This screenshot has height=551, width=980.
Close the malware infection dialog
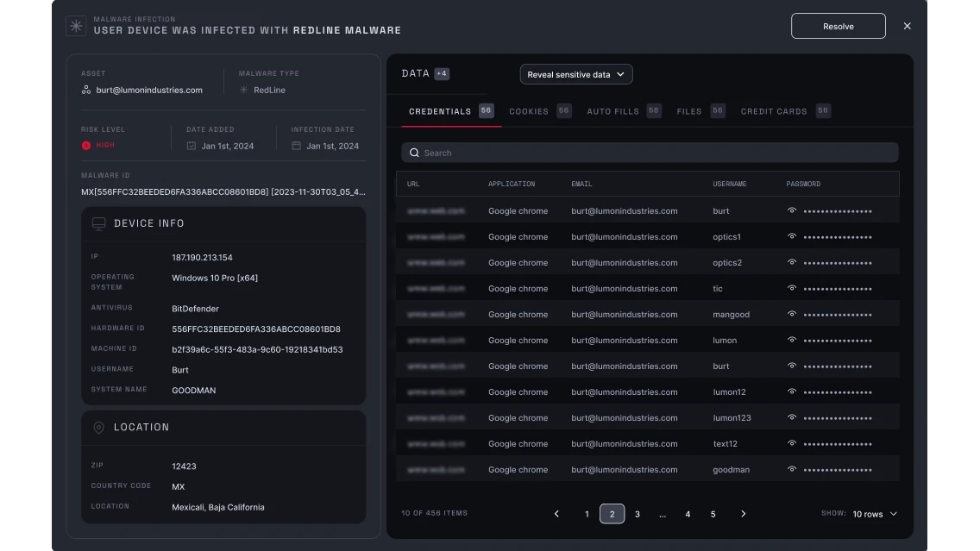pyautogui.click(x=907, y=26)
